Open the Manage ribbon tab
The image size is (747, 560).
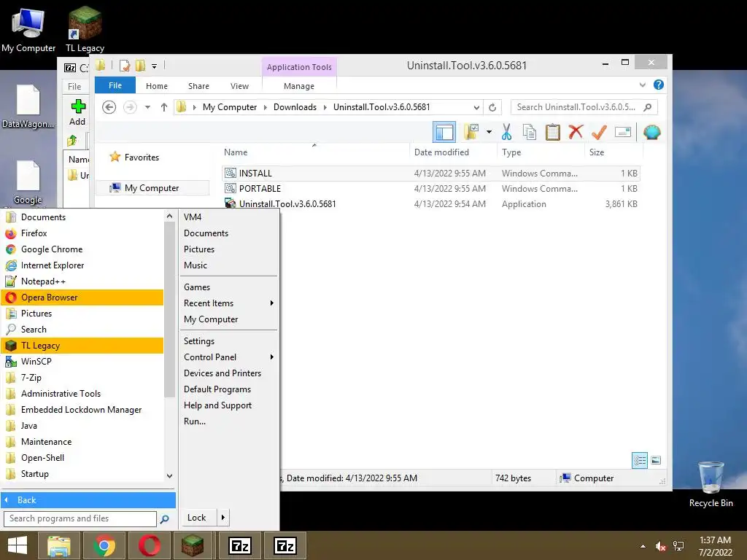[299, 86]
